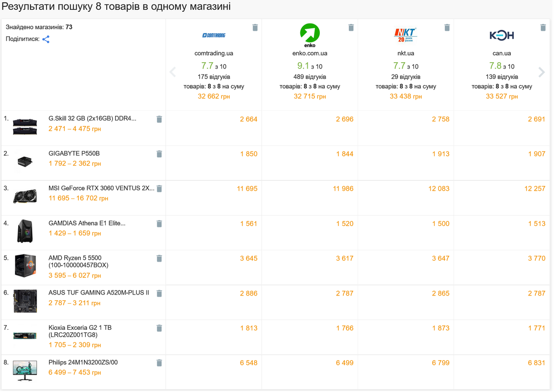Click price 11 695 for MSI at comtrading

pyautogui.click(x=247, y=189)
